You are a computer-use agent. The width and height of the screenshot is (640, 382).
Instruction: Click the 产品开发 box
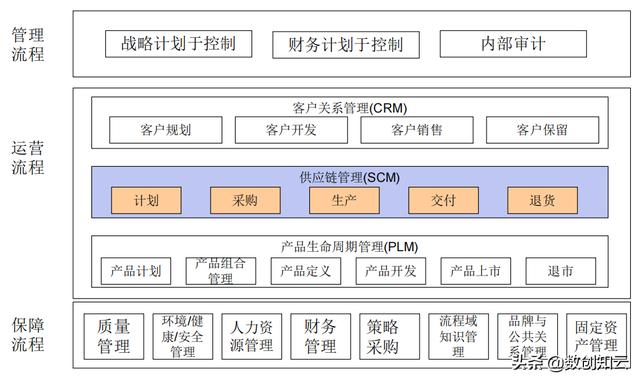pos(391,271)
